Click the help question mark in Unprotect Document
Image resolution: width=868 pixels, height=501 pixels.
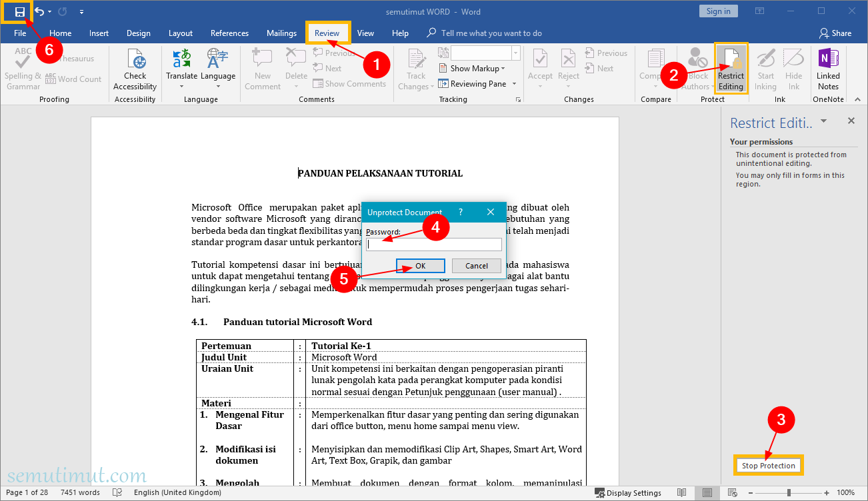pyautogui.click(x=460, y=212)
